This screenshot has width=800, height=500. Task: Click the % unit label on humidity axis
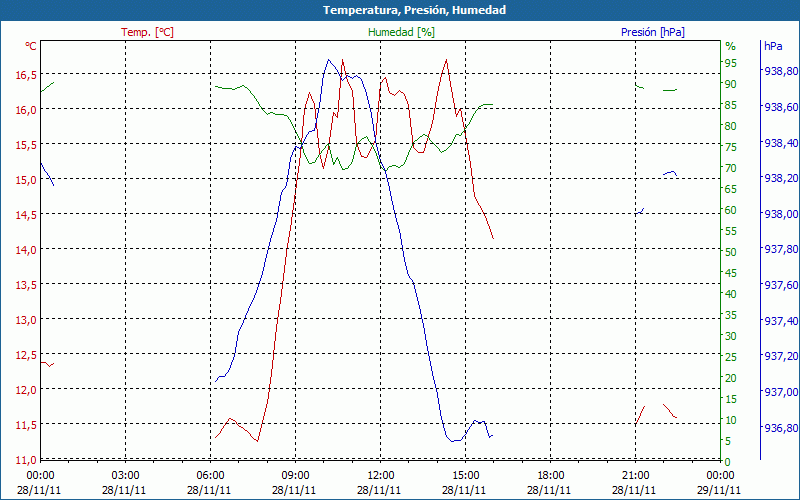pyautogui.click(x=731, y=46)
